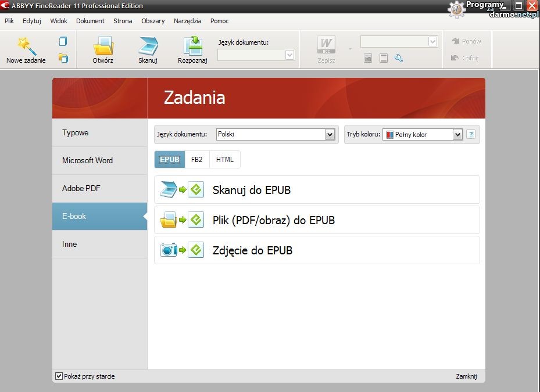
Task: Toggle the Pokaż przy starcie checkbox
Action: [x=59, y=376]
